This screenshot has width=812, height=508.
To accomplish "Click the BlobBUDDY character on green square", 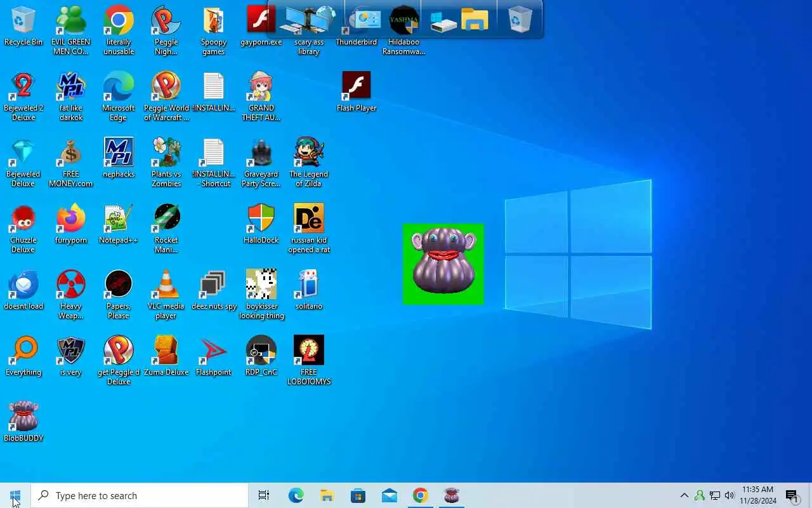I will pyautogui.click(x=443, y=264).
